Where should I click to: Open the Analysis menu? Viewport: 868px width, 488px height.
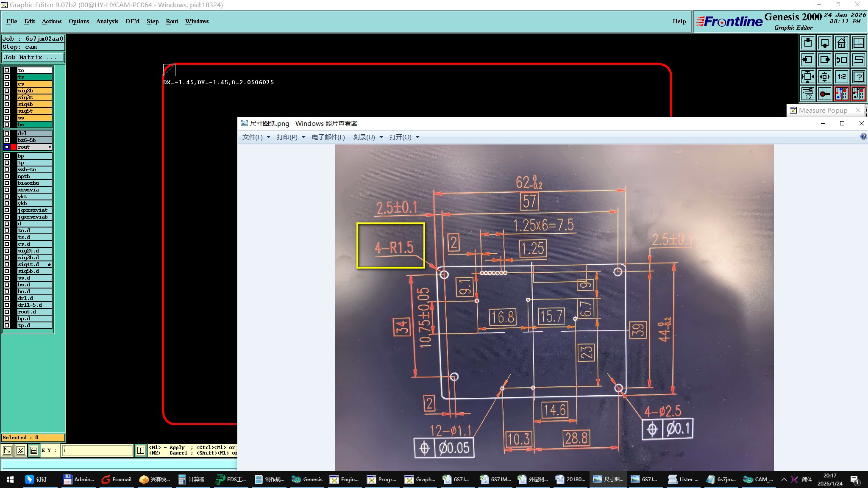107,21
